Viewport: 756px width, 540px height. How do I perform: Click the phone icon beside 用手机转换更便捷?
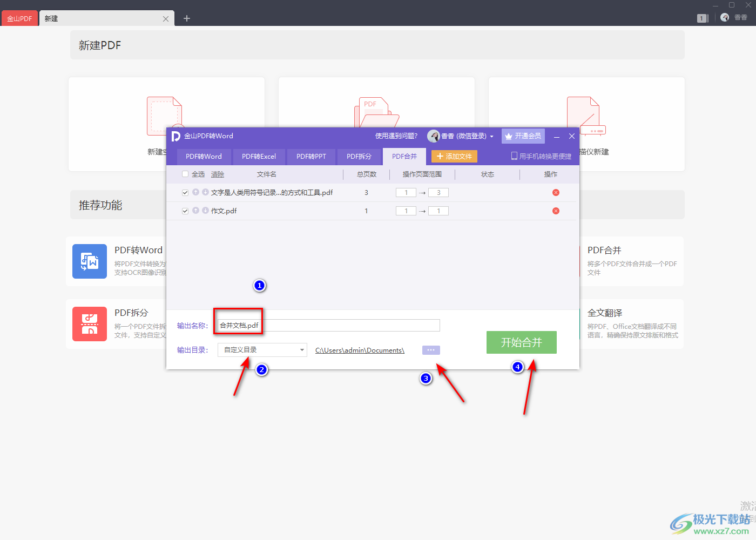pos(514,156)
